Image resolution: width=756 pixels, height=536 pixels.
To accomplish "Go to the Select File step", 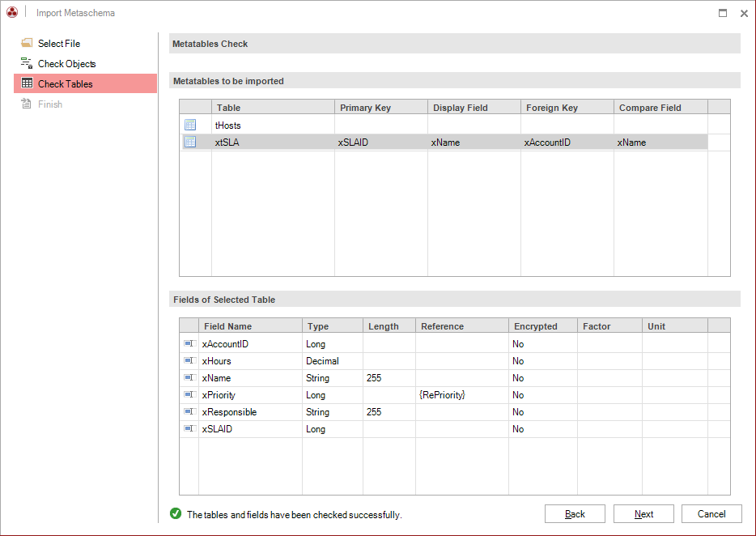I will coord(85,44).
